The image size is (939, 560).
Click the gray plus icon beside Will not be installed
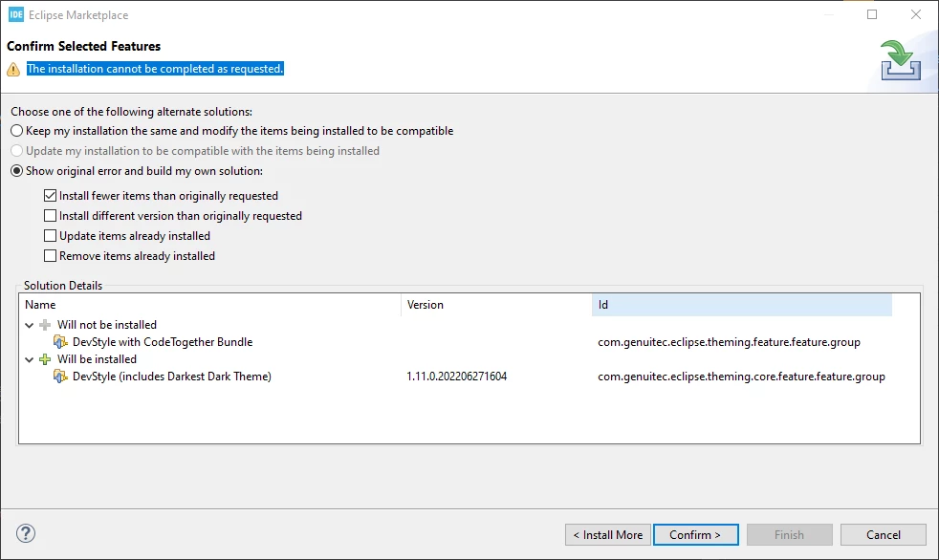tap(45, 325)
